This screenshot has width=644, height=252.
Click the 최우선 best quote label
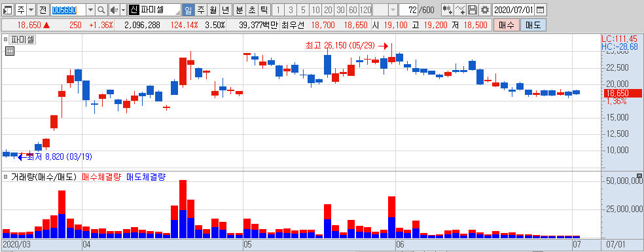pos(293,25)
